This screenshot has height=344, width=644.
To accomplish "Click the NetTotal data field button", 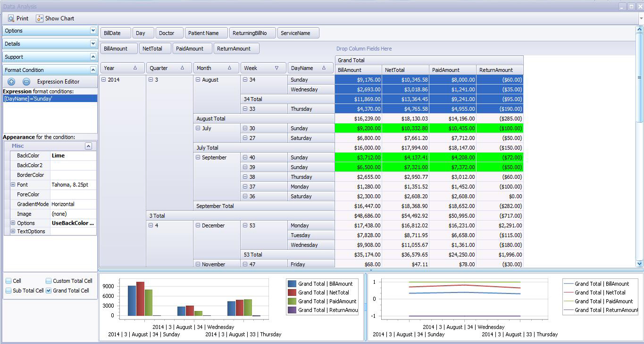I will coord(155,49).
